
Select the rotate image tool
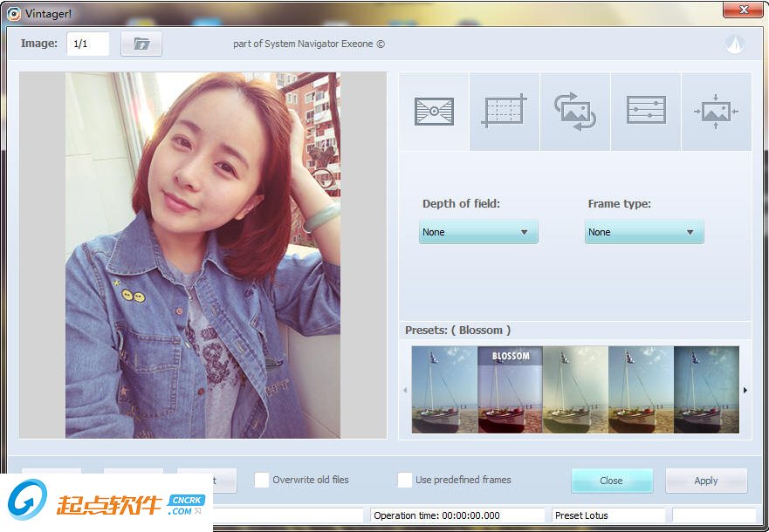(574, 111)
